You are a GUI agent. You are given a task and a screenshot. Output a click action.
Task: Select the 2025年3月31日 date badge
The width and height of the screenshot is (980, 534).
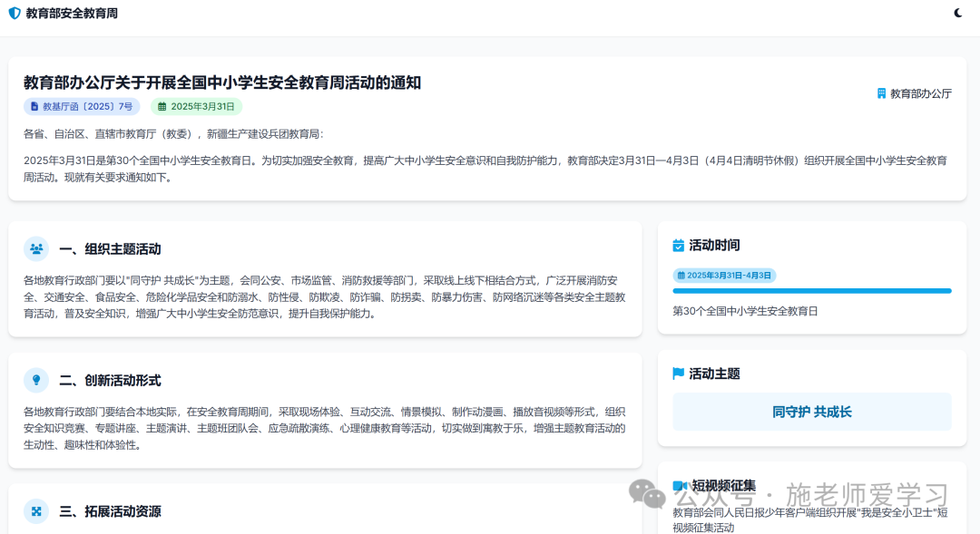(x=196, y=107)
